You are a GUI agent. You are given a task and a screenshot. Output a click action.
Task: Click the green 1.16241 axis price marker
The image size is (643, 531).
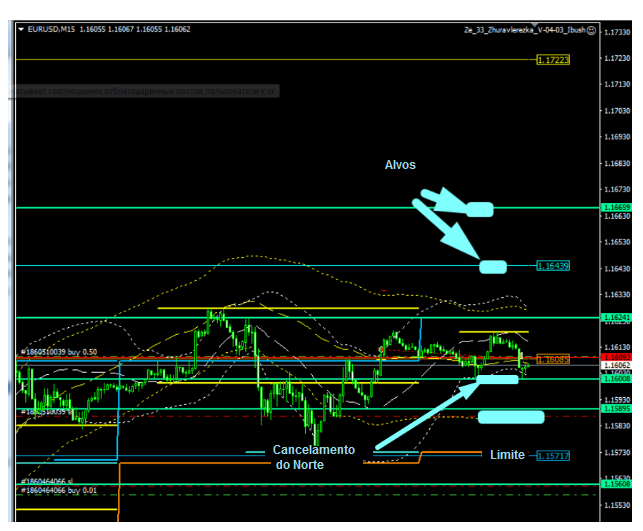click(615, 317)
